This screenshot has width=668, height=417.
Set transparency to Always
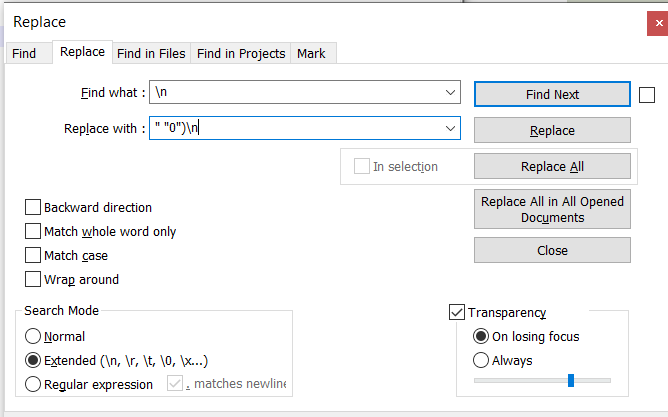click(x=481, y=360)
